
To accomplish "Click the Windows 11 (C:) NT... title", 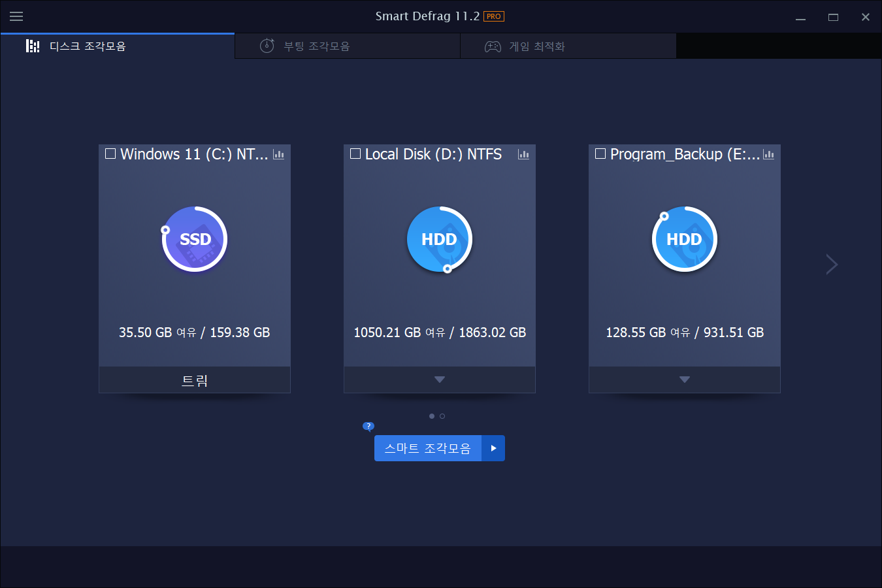I will (194, 154).
